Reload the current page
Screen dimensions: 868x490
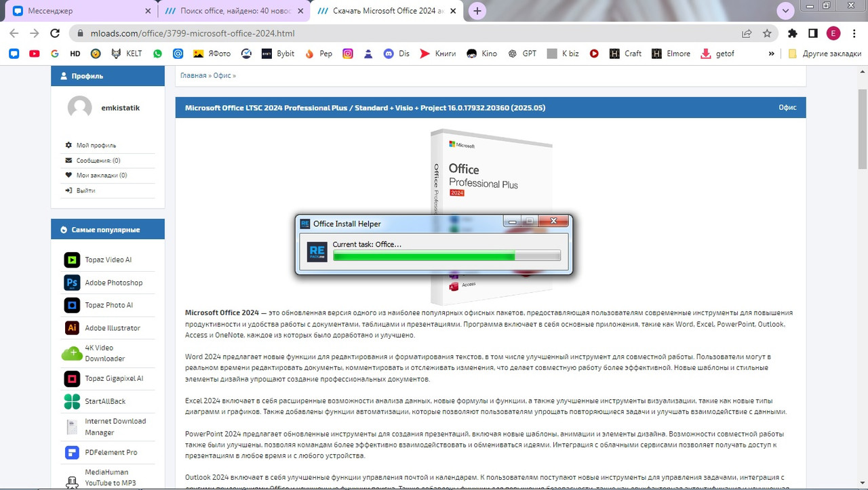click(54, 33)
